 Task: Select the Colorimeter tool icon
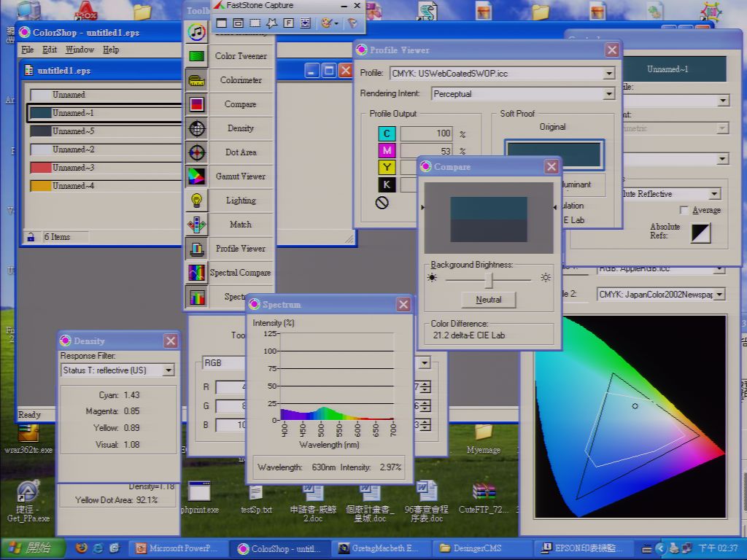(x=197, y=80)
